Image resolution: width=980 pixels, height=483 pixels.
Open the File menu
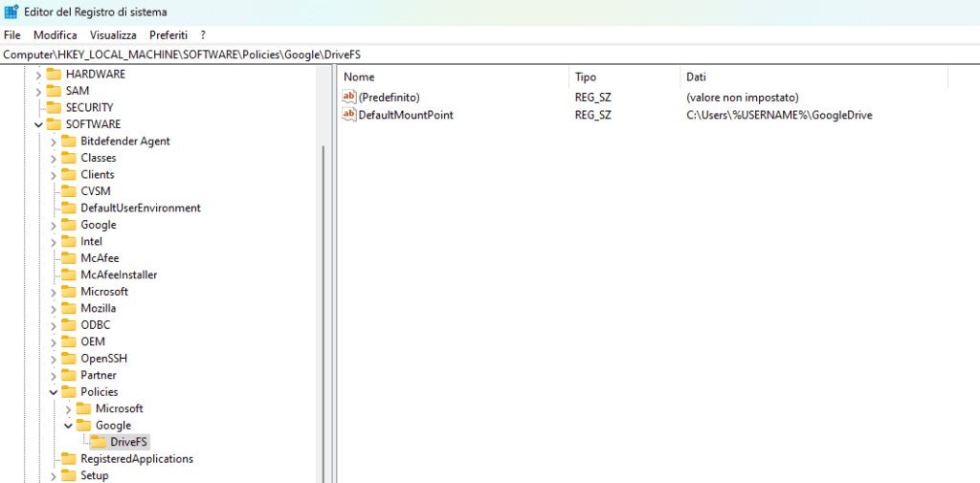point(12,34)
